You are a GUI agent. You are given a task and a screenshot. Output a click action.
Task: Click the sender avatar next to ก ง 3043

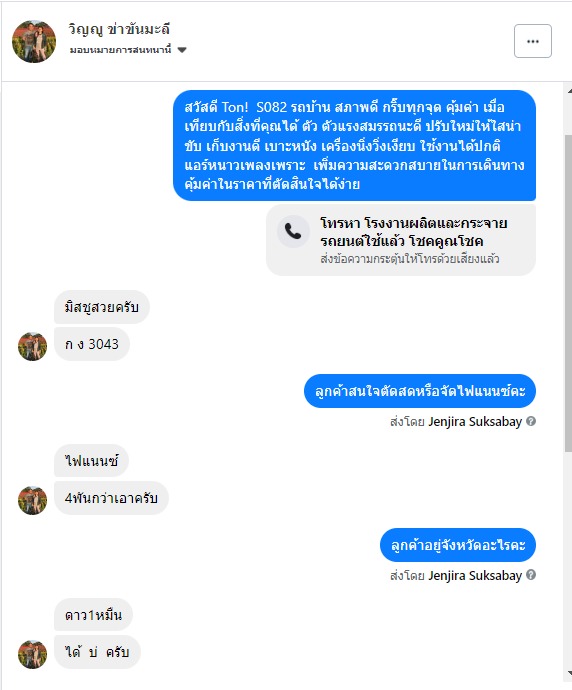[x=33, y=347]
